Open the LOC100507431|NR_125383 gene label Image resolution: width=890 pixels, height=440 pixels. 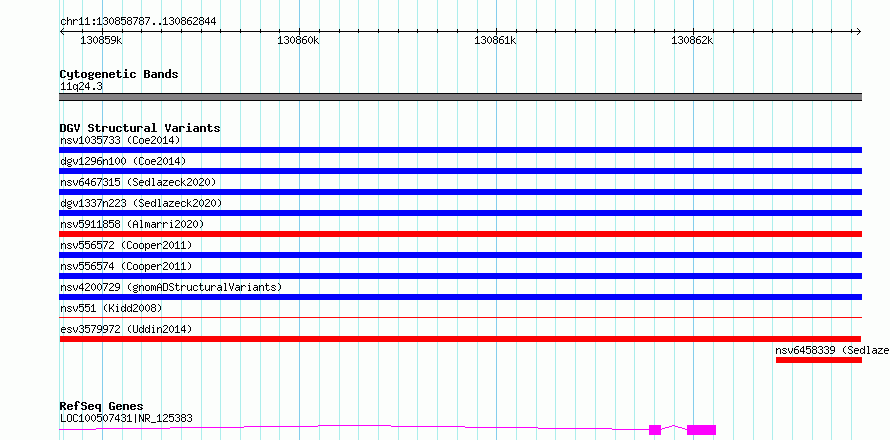coord(126,418)
